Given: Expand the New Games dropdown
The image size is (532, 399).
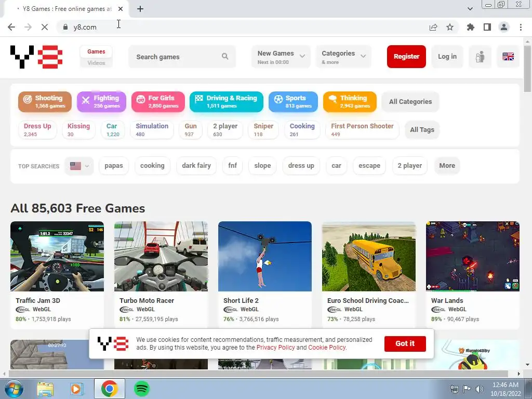Looking at the screenshot, I should (281, 57).
